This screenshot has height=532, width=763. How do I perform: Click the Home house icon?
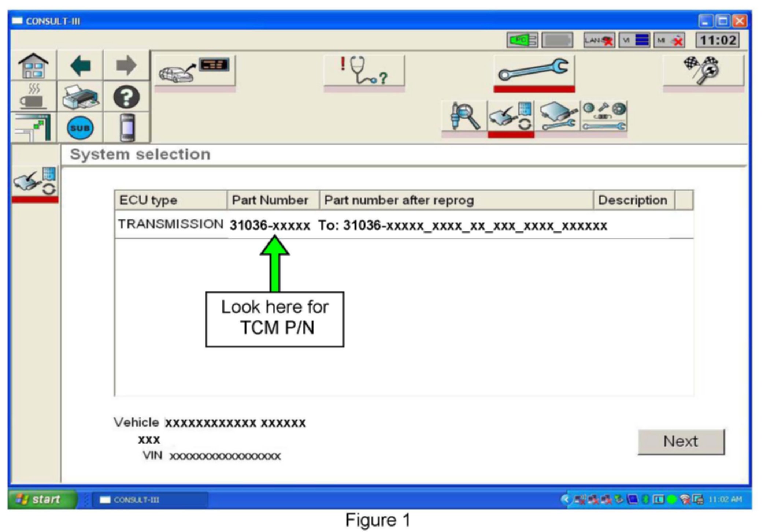[33, 66]
